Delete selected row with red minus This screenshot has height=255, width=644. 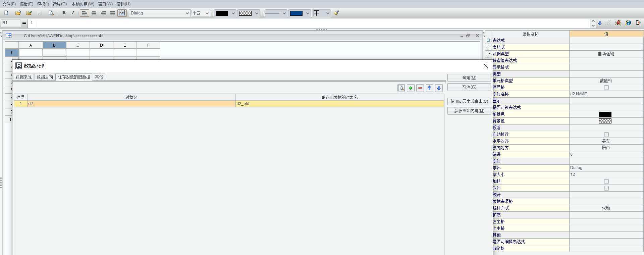click(x=420, y=88)
